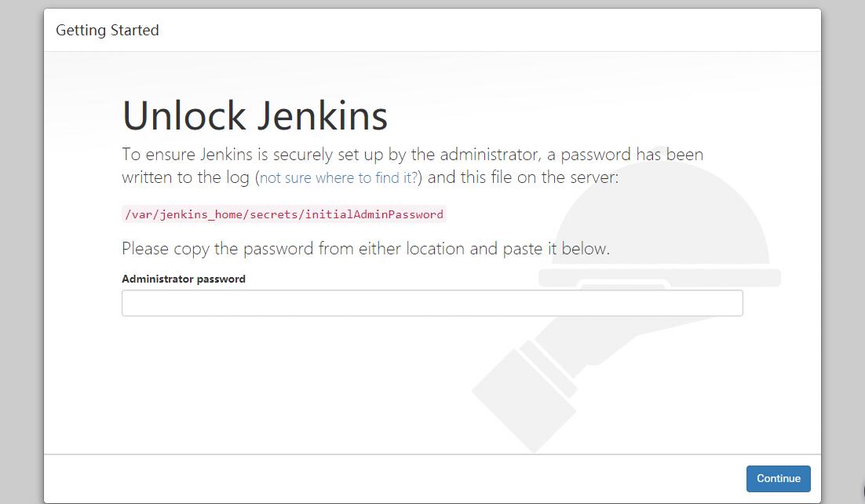The height and width of the screenshot is (504, 865).
Task: Click the blue Continue button
Action: [x=778, y=479]
